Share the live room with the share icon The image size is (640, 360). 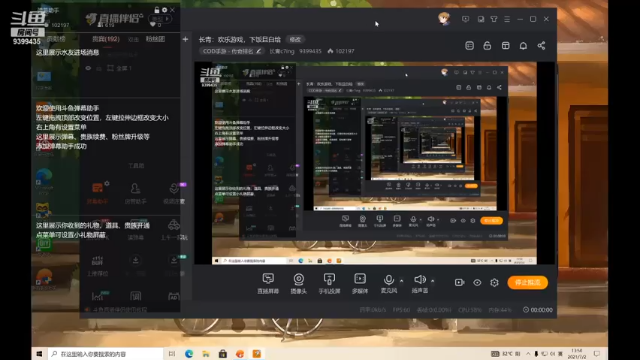point(541,46)
